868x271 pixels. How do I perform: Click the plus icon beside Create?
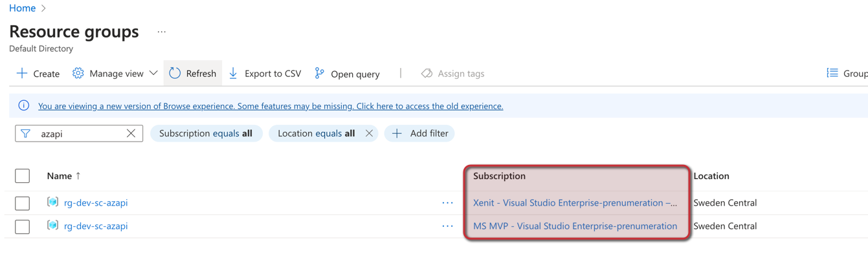coord(22,73)
